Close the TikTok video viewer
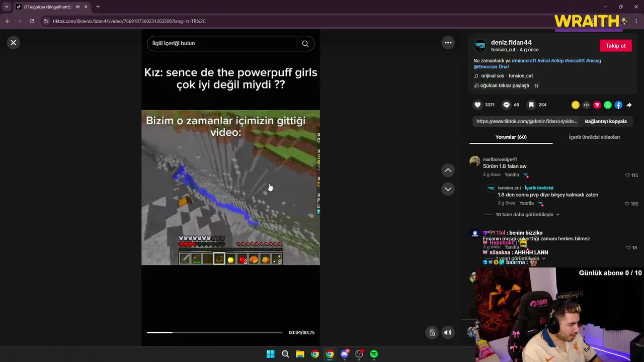The width and height of the screenshot is (644, 362). point(14,43)
